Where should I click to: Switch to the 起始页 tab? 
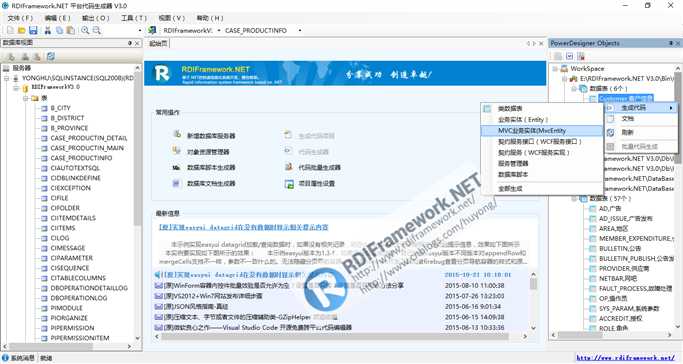pos(158,44)
